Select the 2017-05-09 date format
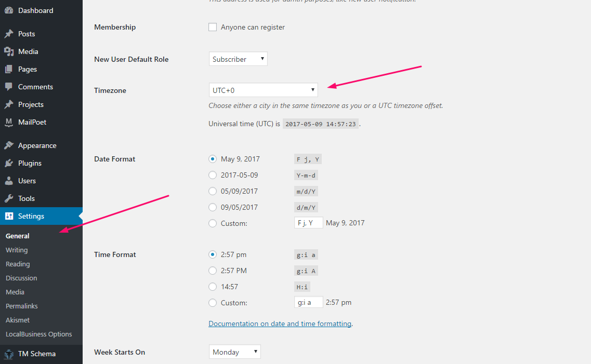591x364 pixels. click(x=213, y=175)
